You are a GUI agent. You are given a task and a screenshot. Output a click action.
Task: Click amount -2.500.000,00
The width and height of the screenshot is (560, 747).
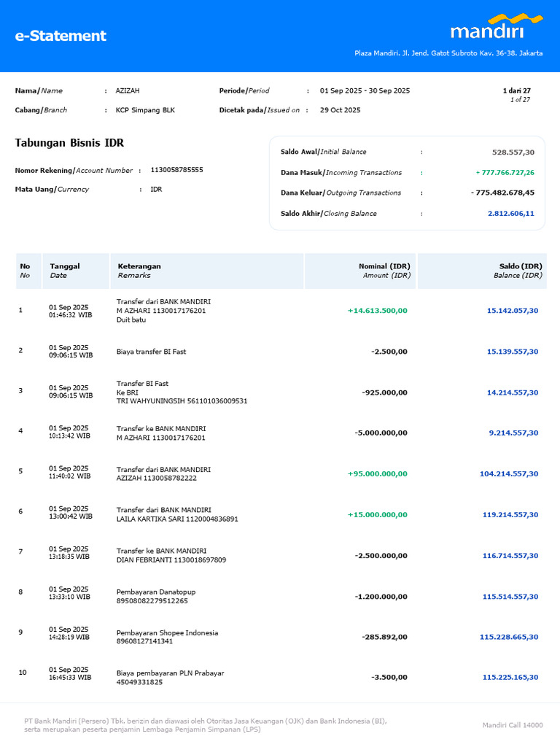(381, 556)
